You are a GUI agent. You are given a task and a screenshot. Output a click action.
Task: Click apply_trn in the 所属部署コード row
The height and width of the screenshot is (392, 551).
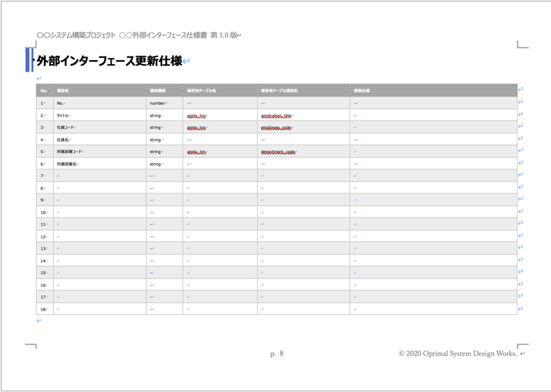(x=196, y=152)
